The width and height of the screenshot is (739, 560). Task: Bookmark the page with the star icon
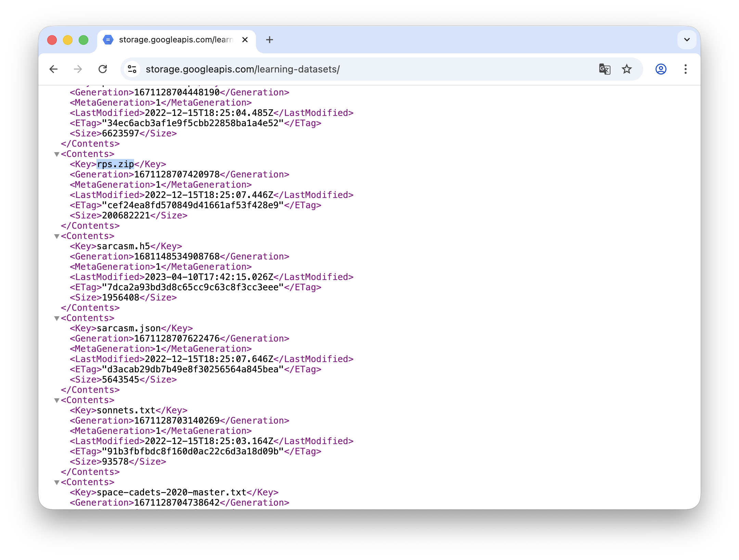coord(626,69)
